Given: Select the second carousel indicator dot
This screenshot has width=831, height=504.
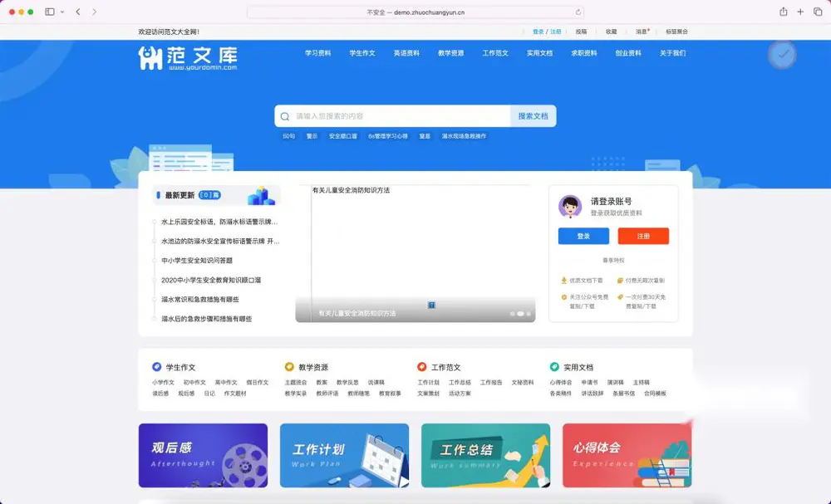Looking at the screenshot, I should 520,314.
